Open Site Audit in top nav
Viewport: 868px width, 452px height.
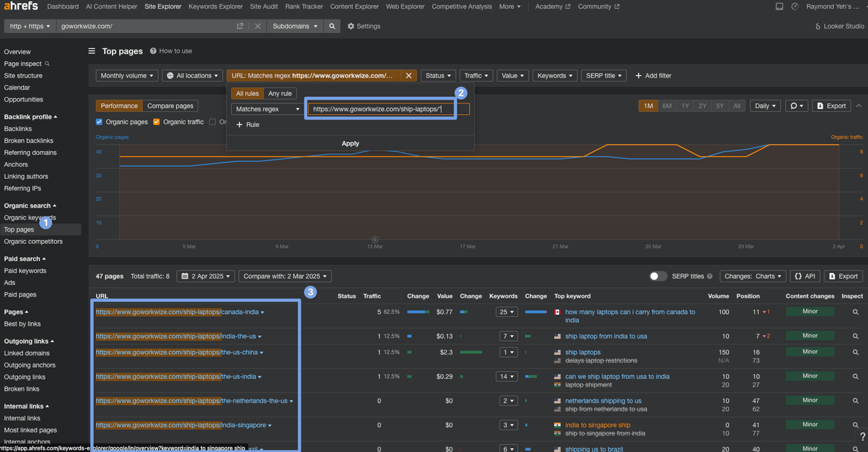coord(264,6)
